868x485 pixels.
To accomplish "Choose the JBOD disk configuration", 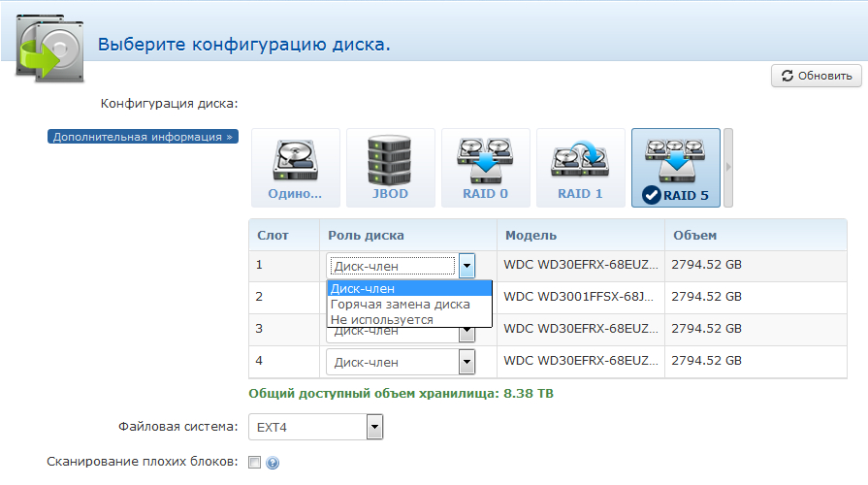I will [390, 168].
